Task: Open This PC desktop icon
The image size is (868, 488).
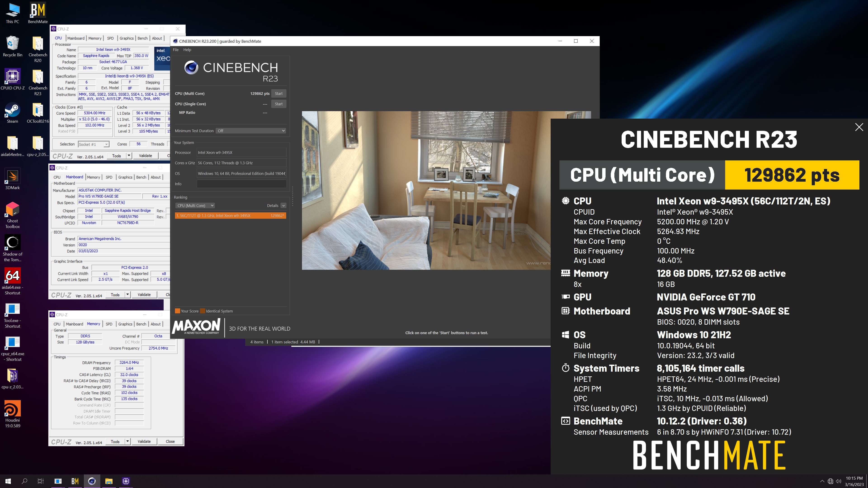Action: (x=12, y=14)
